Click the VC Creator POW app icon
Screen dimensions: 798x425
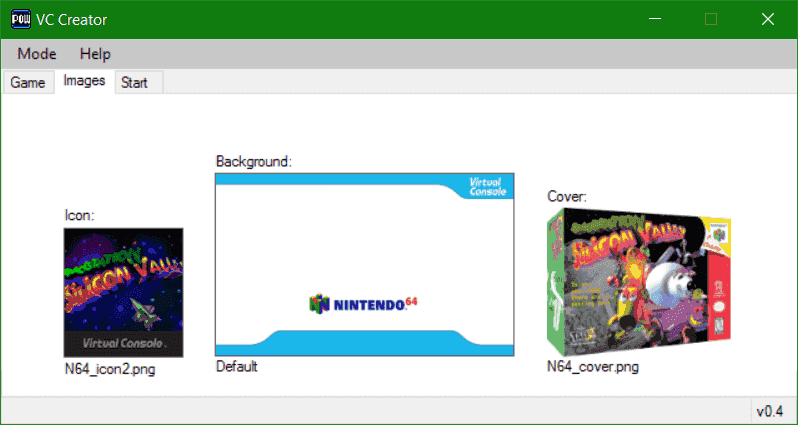pyautogui.click(x=20, y=19)
